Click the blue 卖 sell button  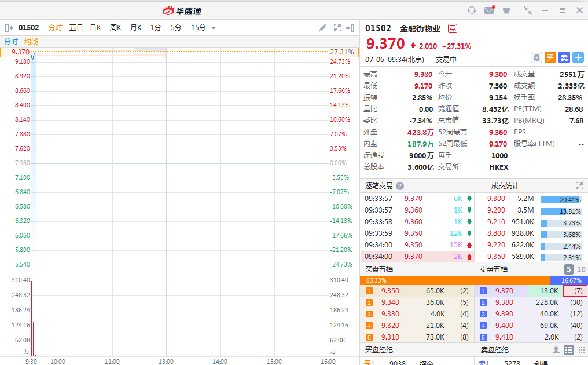(564, 57)
